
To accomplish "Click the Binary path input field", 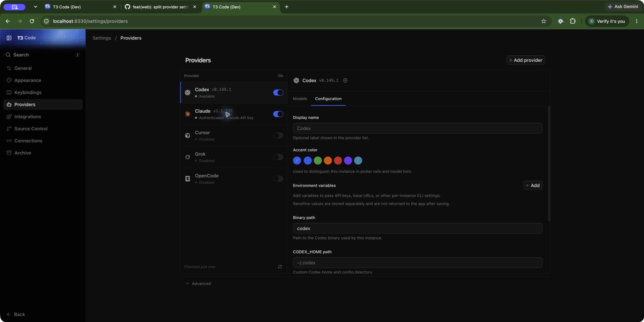I will [418, 229].
